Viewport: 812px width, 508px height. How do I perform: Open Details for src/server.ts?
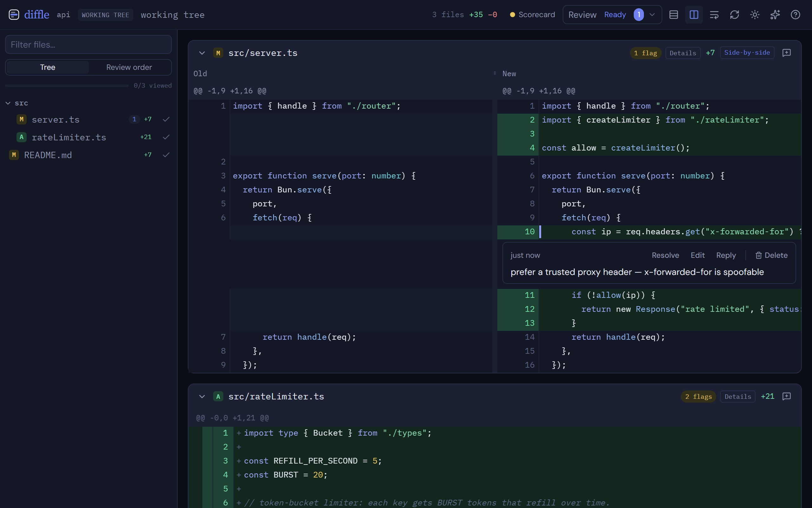click(x=683, y=53)
